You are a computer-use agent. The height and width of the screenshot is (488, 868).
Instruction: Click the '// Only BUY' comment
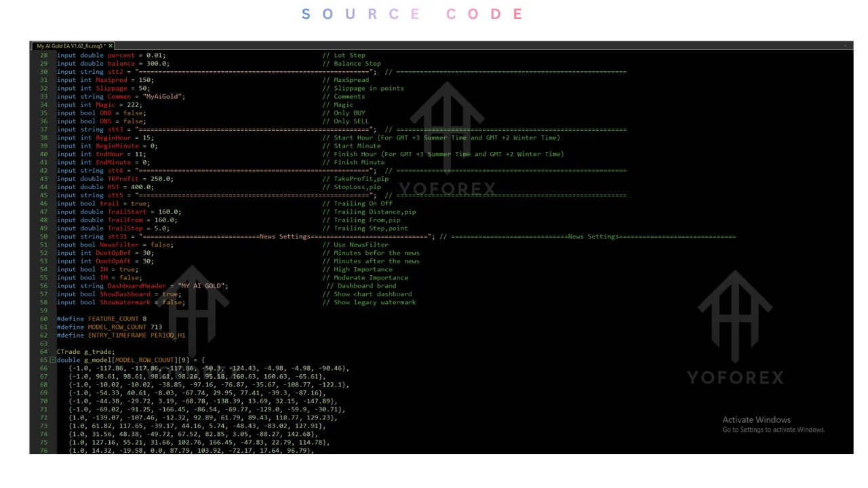pyautogui.click(x=344, y=113)
